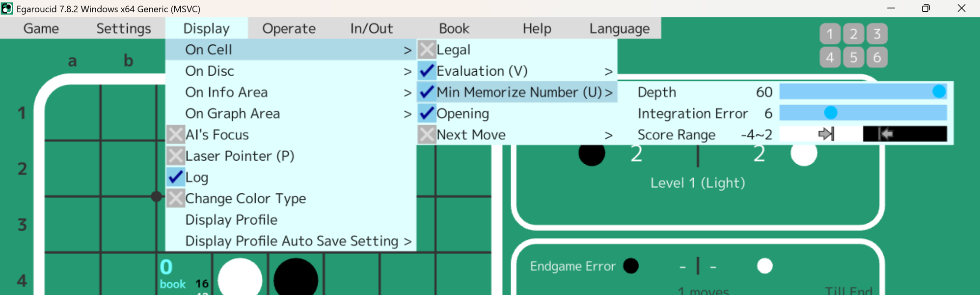Uncheck Min Memorize Number (U) checkbox

[427, 92]
